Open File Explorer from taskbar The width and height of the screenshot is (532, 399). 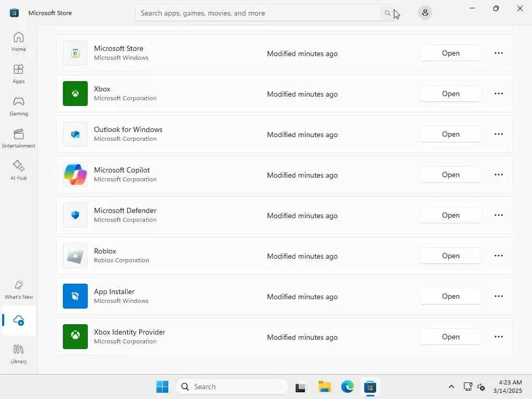point(324,387)
